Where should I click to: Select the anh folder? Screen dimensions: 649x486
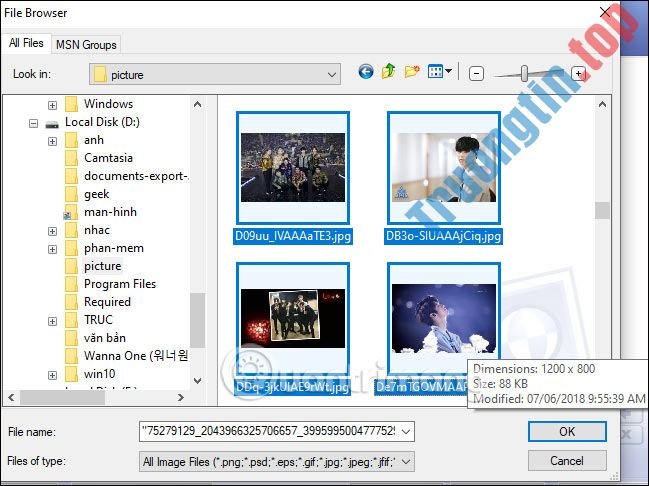[94, 140]
